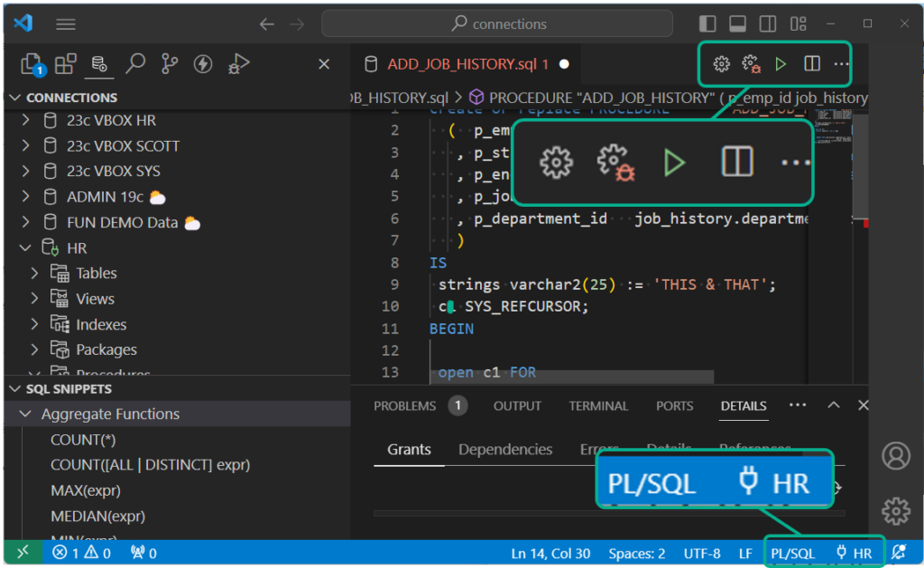Click the compile-for-debug gear in the editor title bar
924x568 pixels.
pyautogui.click(x=752, y=64)
